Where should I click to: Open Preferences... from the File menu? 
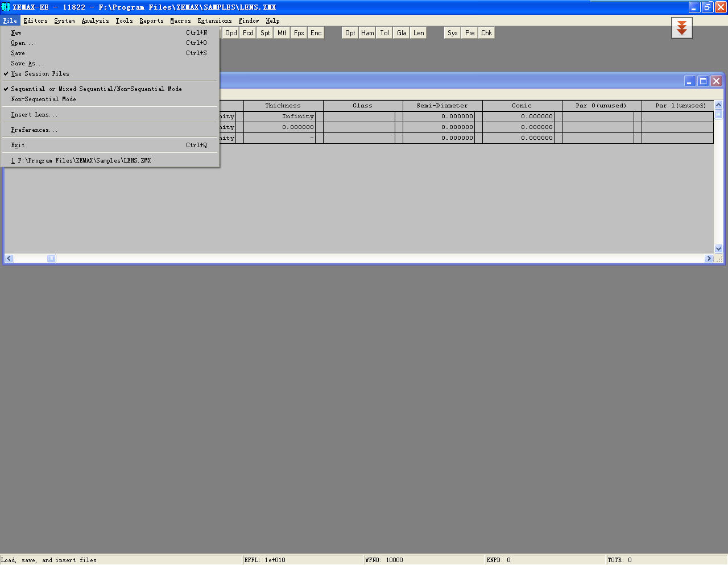click(110, 130)
